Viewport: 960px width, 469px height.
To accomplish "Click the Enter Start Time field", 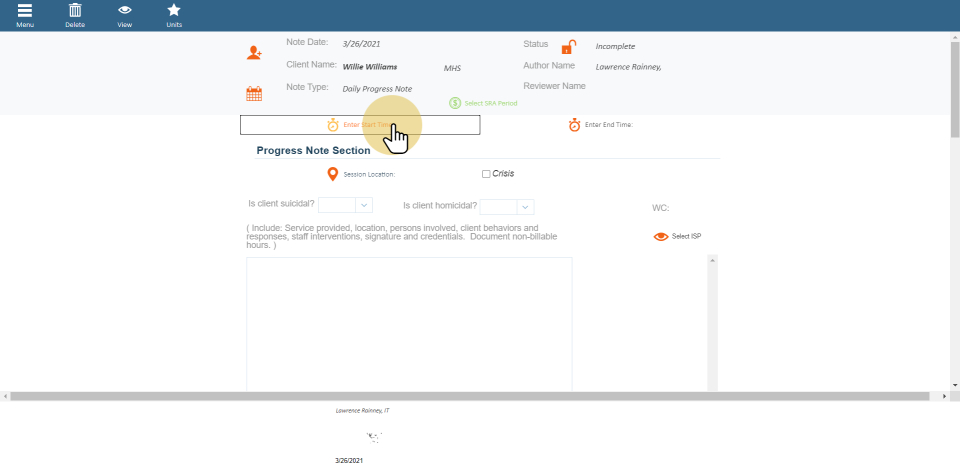I will 360,125.
